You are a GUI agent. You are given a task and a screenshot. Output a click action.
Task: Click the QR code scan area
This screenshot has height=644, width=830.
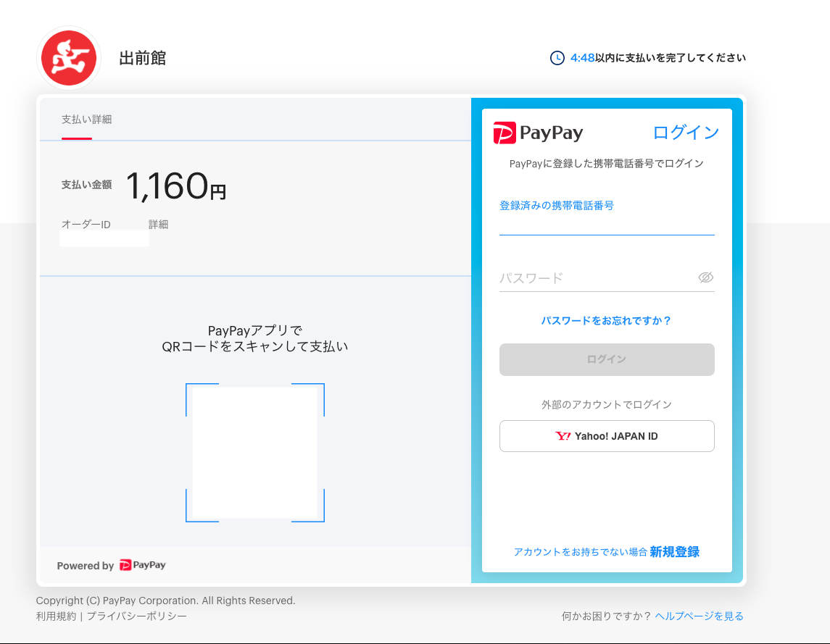pos(254,453)
